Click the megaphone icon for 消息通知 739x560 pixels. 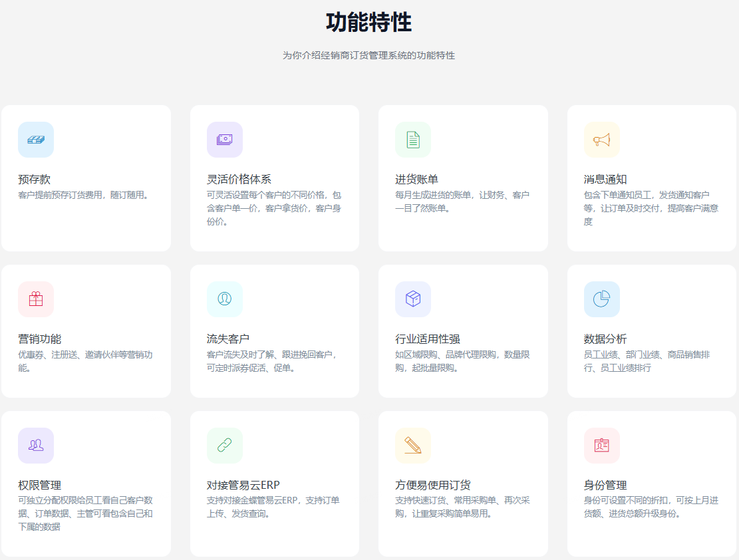[601, 140]
